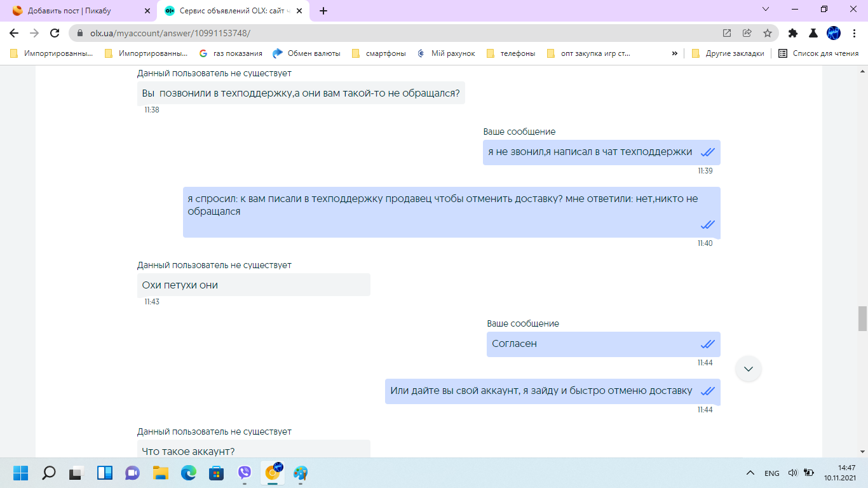This screenshot has width=868, height=488.
Task: Open the first Импортированны bookmark folder
Action: click(x=52, y=53)
